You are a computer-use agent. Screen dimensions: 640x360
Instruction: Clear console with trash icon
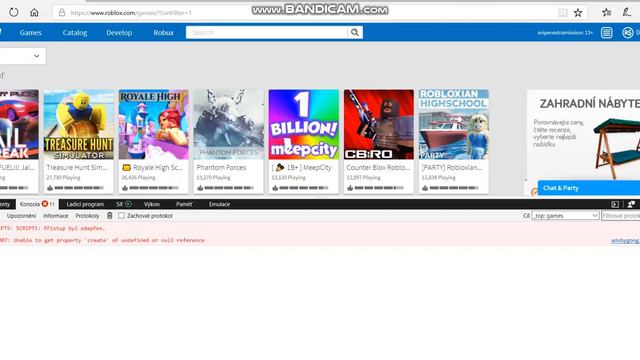point(109,216)
